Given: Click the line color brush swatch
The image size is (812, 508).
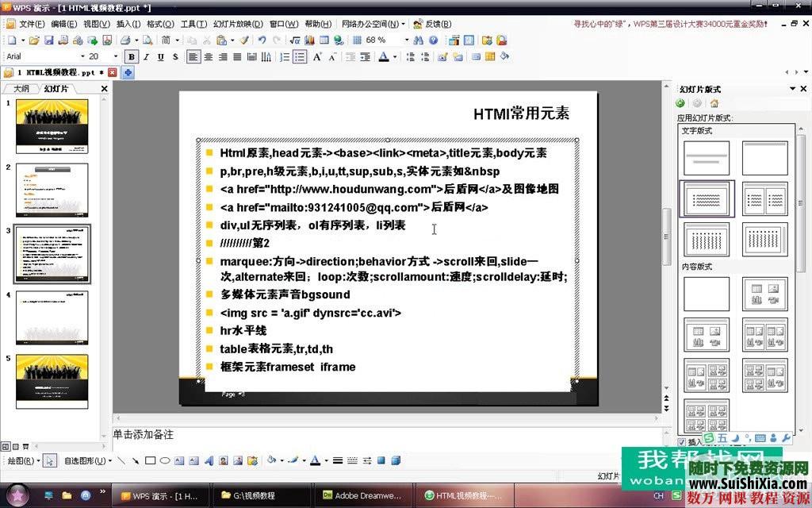Looking at the screenshot, I should (293, 460).
